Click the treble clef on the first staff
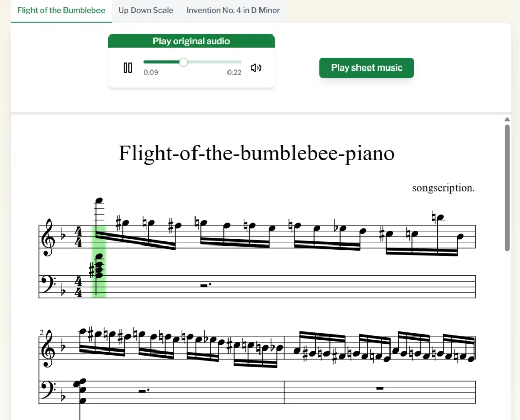Screen dimensions: 520x420 pyautogui.click(x=47, y=237)
